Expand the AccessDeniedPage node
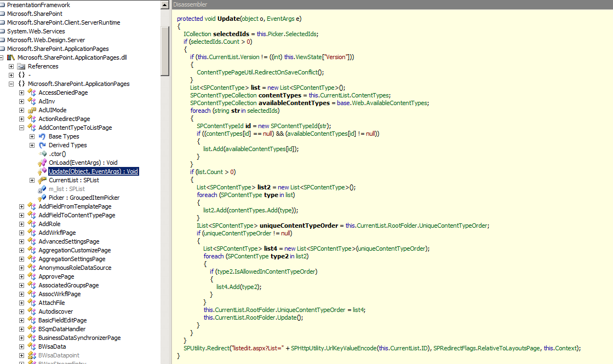Screen dimensions: 613x364 point(21,93)
